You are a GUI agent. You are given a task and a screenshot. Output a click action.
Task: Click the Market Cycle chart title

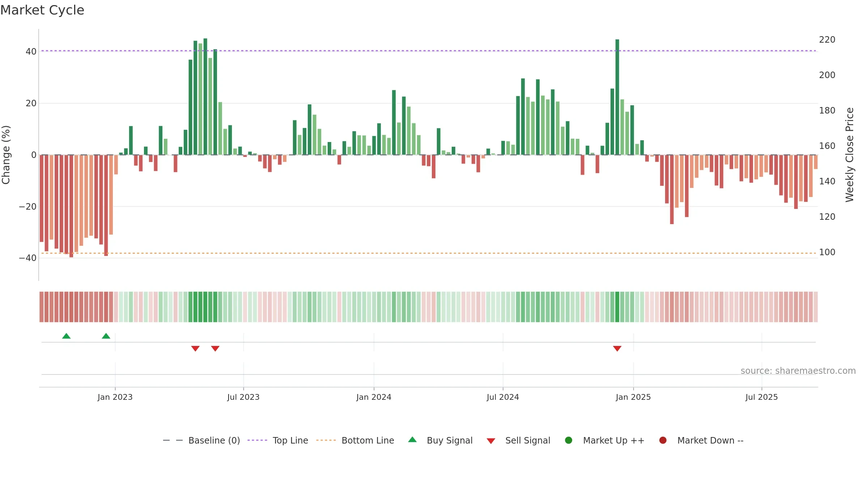tap(42, 10)
